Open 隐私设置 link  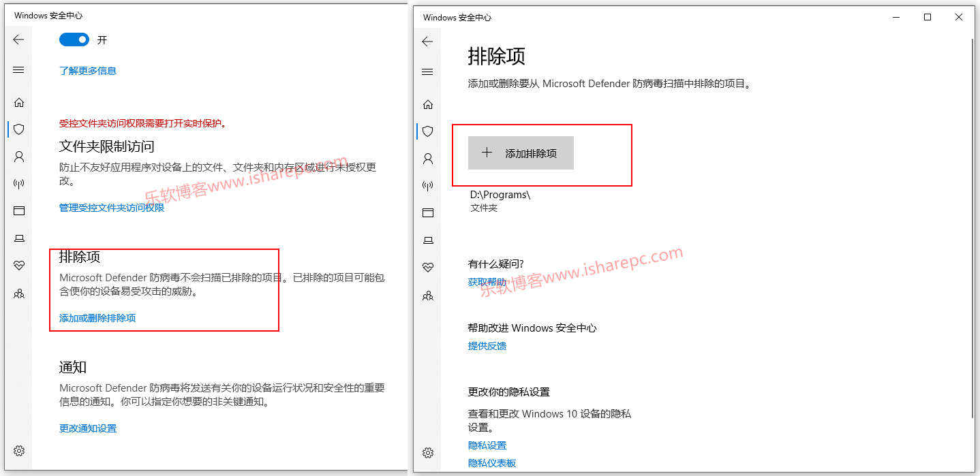tap(487, 445)
